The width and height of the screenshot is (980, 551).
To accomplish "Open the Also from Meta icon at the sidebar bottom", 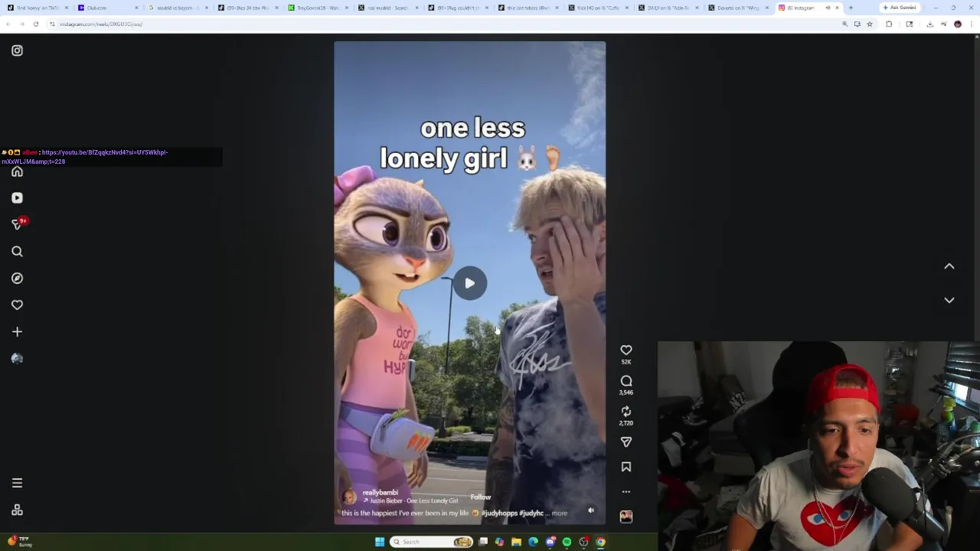I will [x=17, y=510].
